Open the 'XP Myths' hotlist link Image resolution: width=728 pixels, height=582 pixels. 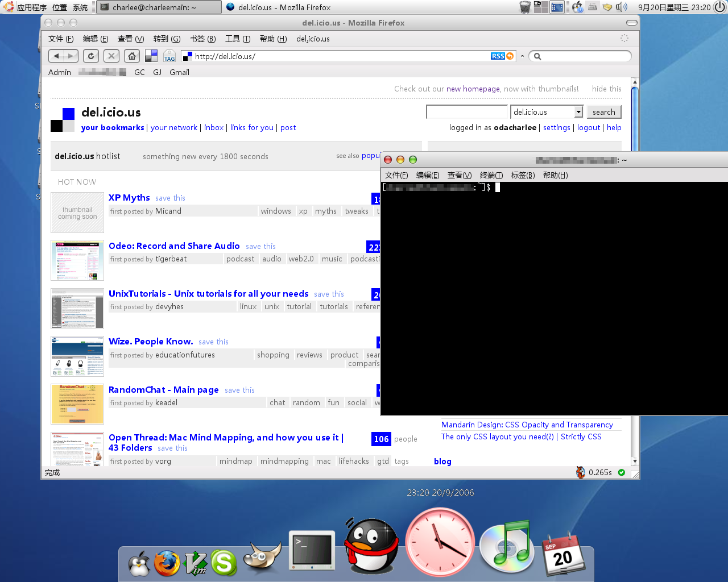(129, 197)
